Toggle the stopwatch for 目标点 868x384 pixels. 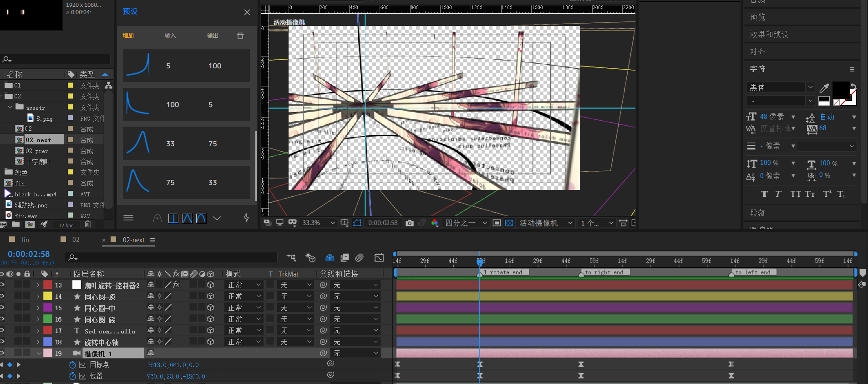click(72, 365)
